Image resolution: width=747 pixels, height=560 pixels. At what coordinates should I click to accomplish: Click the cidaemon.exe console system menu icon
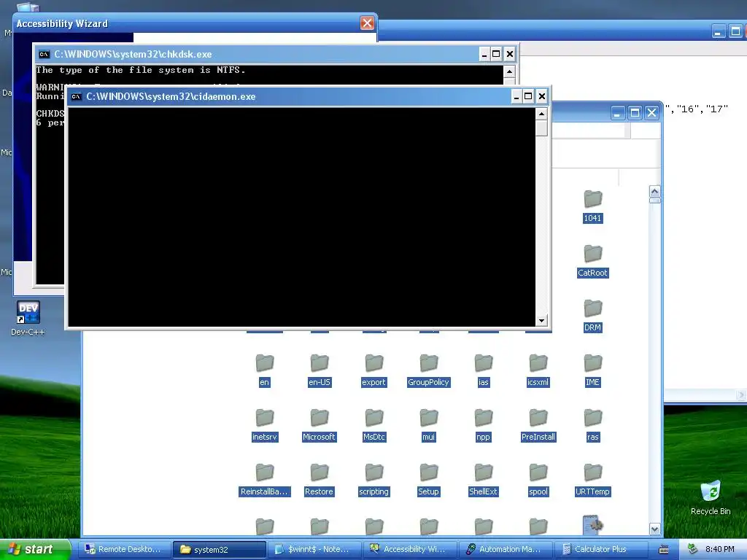(76, 97)
